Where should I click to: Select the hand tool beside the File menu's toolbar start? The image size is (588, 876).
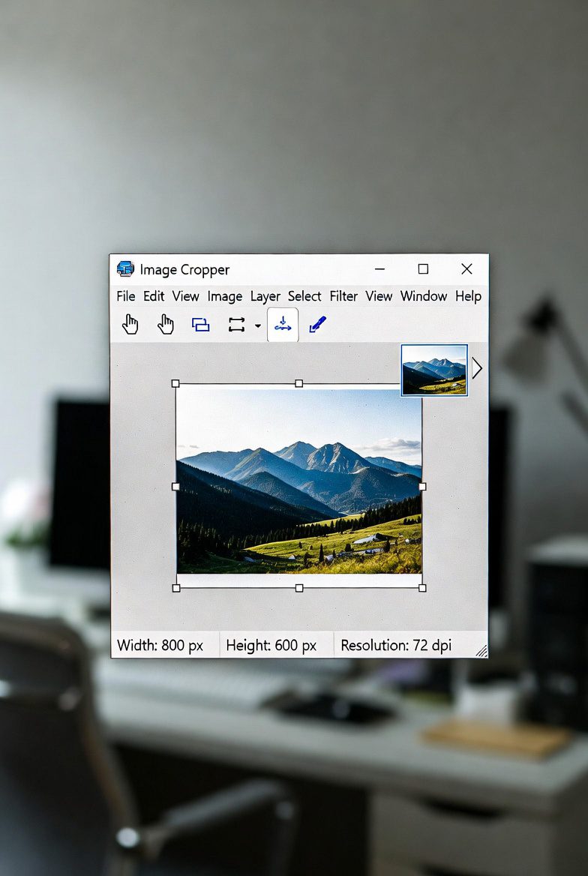pos(130,324)
